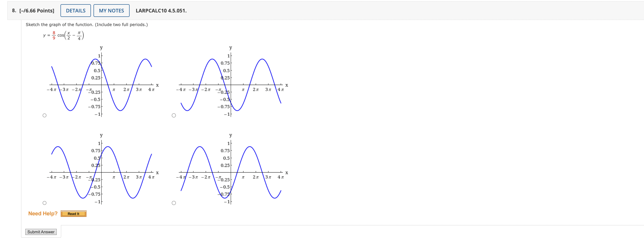The width and height of the screenshot is (644, 238).
Task: Click the LARPCALC10 4.5.051 reference text
Action: click(x=161, y=11)
